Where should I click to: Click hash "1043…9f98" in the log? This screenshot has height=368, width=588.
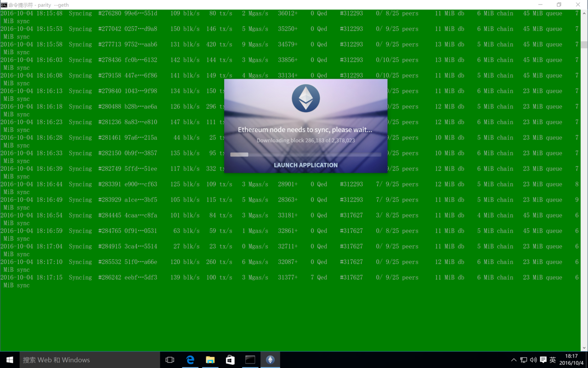141,91
